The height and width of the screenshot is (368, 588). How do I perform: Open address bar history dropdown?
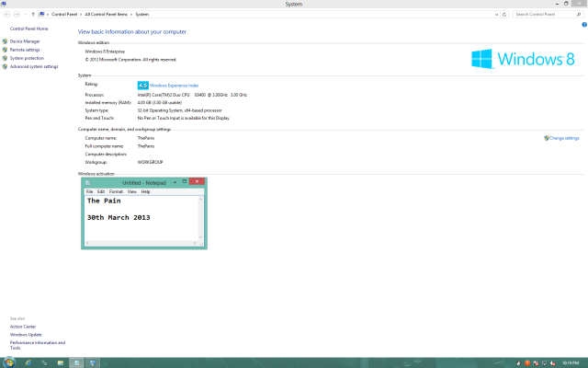[x=496, y=15]
